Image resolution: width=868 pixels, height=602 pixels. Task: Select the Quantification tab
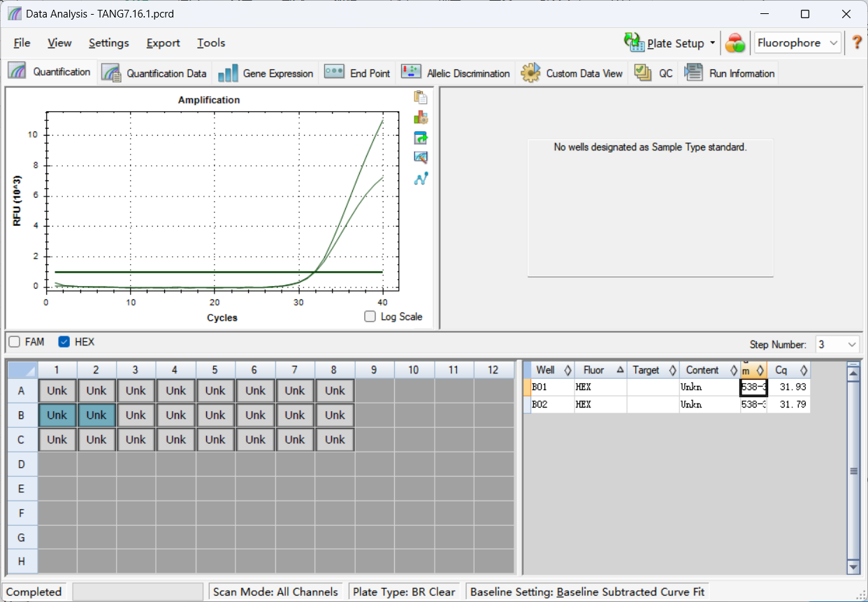click(50, 72)
